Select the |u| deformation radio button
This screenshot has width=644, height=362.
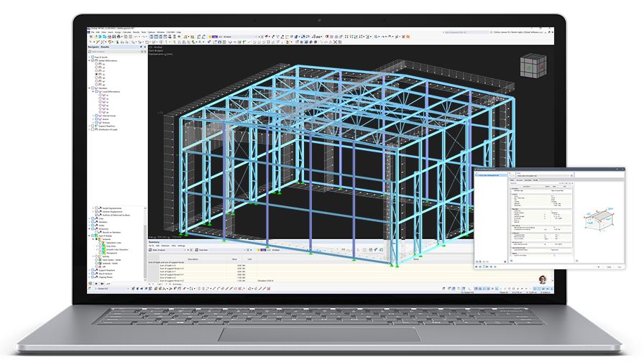pyautogui.click(x=96, y=64)
